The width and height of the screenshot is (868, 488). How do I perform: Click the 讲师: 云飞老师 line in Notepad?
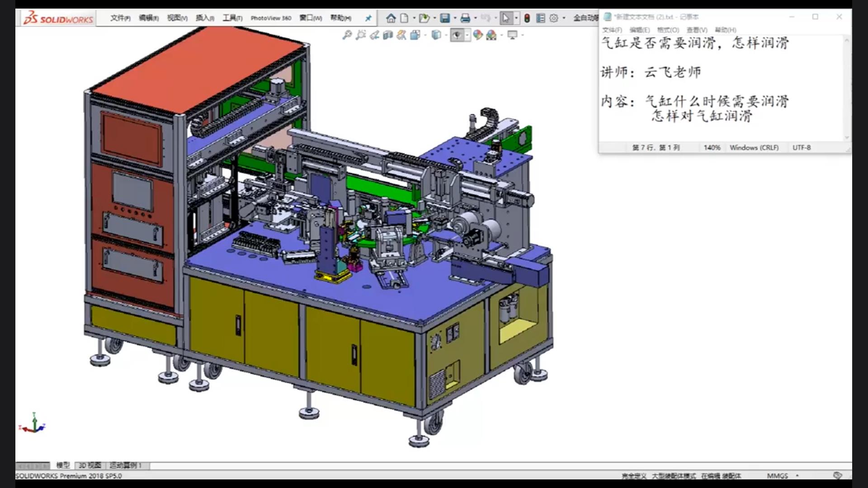[x=651, y=72]
